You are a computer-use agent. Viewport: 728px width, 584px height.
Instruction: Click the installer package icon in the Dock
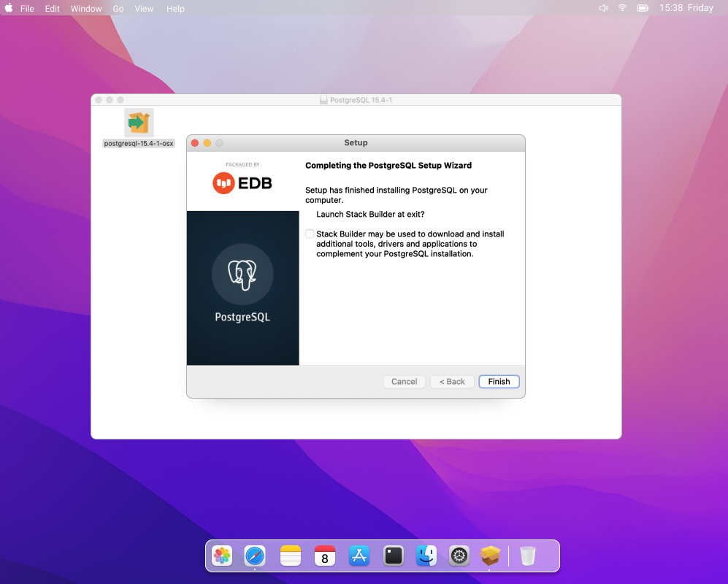pyautogui.click(x=489, y=556)
